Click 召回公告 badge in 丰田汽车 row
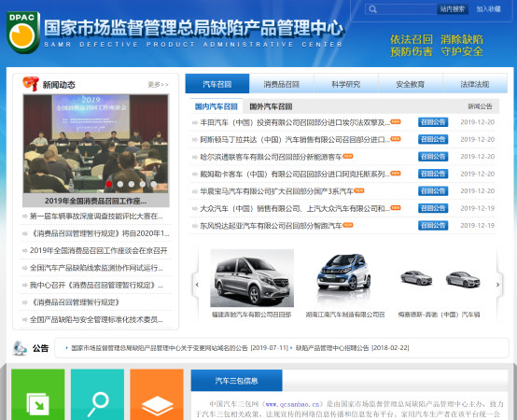This screenshot has height=420, width=517. coord(433,122)
